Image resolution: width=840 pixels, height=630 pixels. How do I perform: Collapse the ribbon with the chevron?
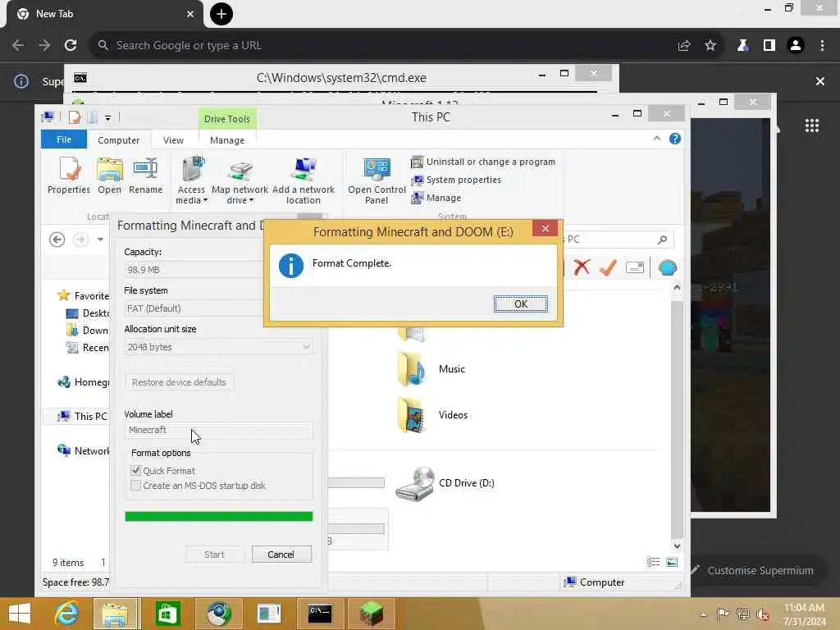pyautogui.click(x=657, y=139)
